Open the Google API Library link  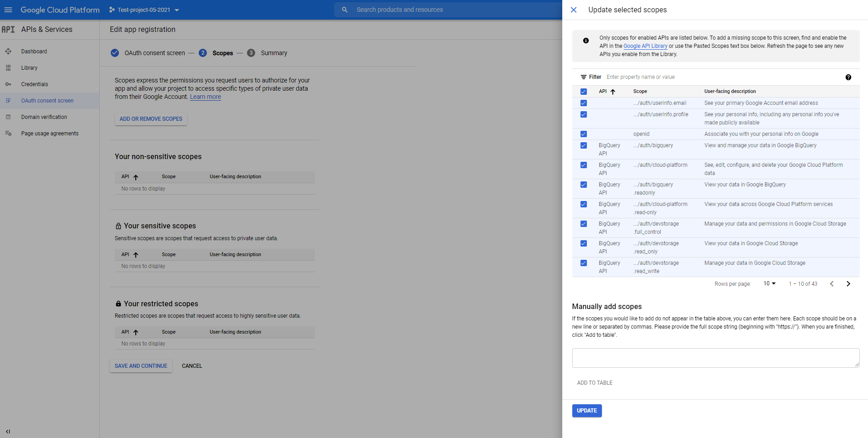(645, 46)
